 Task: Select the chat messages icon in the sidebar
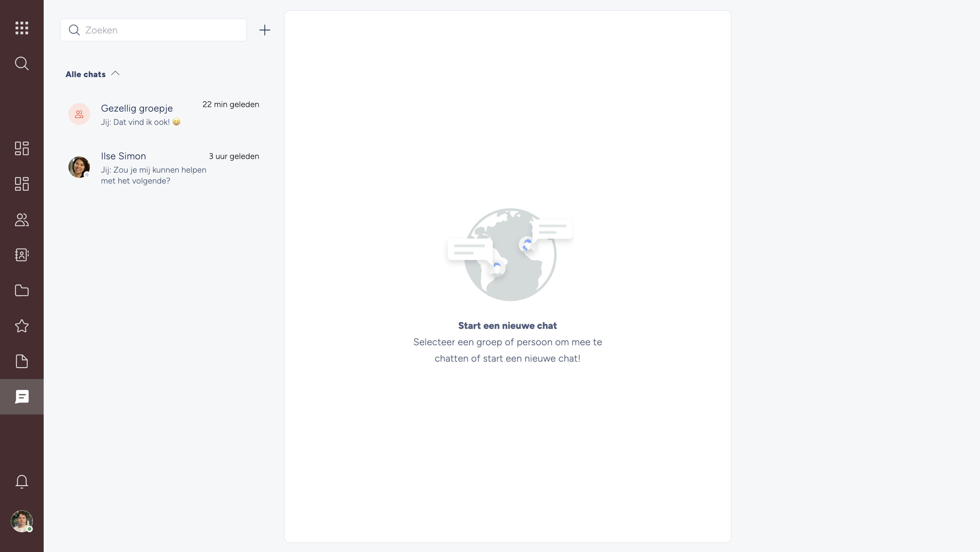[22, 397]
